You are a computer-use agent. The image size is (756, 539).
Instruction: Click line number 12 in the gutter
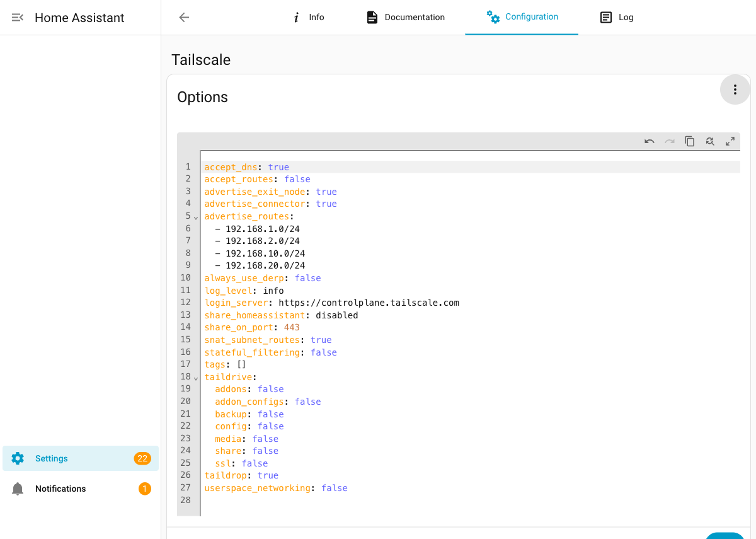pos(186,303)
